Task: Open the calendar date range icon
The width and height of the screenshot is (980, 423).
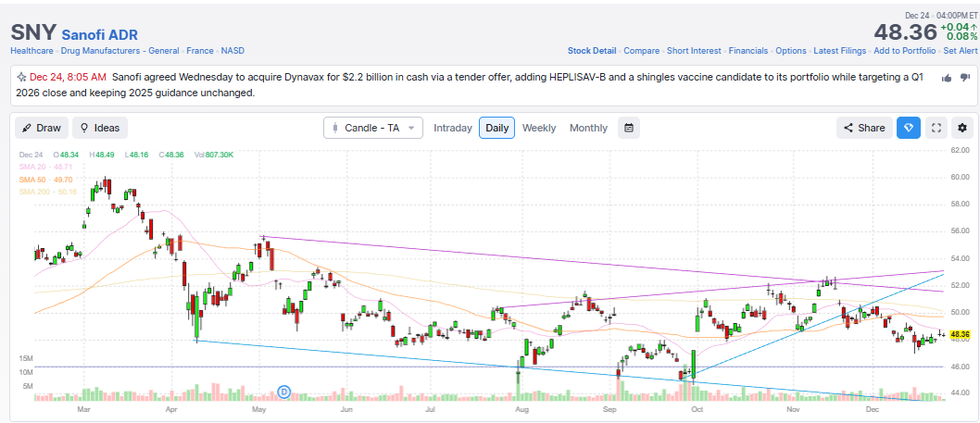Action: (x=629, y=128)
